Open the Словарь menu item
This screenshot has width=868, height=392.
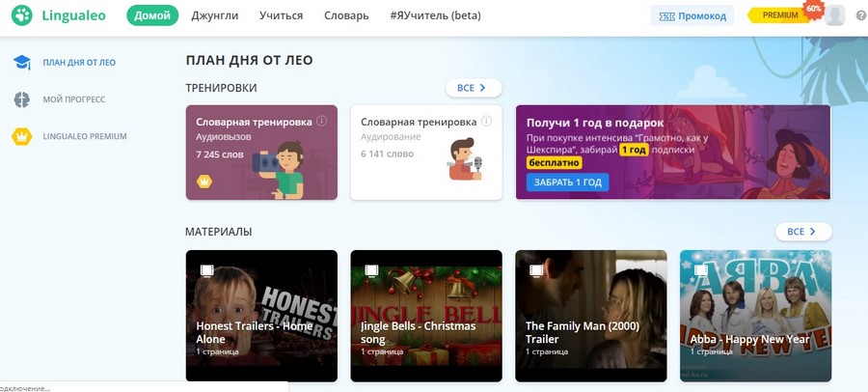coord(346,15)
